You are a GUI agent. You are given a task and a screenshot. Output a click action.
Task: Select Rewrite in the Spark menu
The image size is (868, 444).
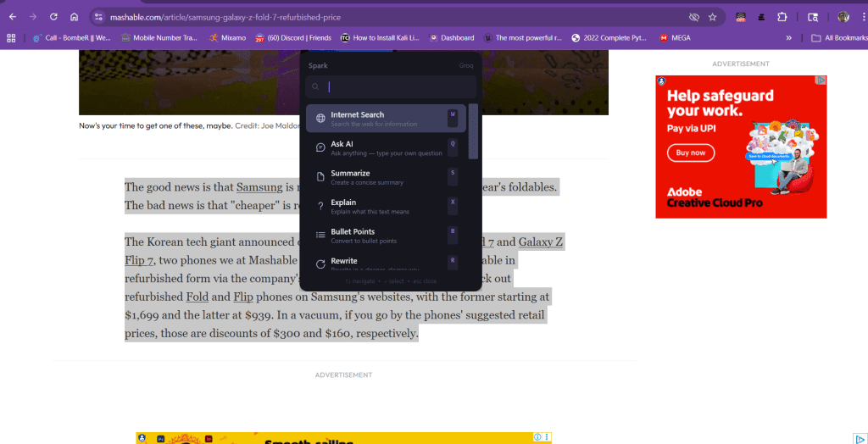pyautogui.click(x=386, y=264)
